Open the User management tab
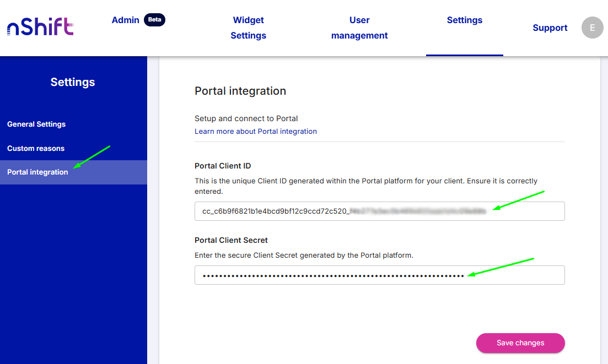Screen dimensions: 608x364 click(359, 28)
